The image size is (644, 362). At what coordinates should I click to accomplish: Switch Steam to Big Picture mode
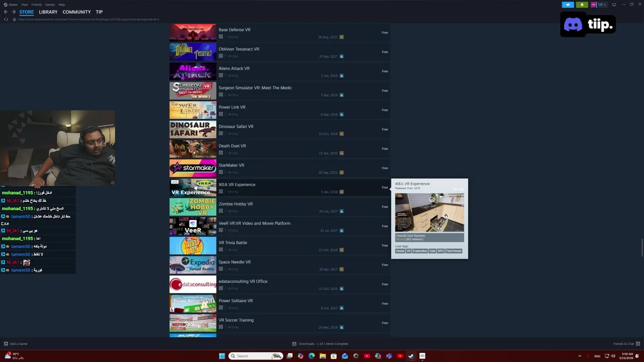[614, 5]
